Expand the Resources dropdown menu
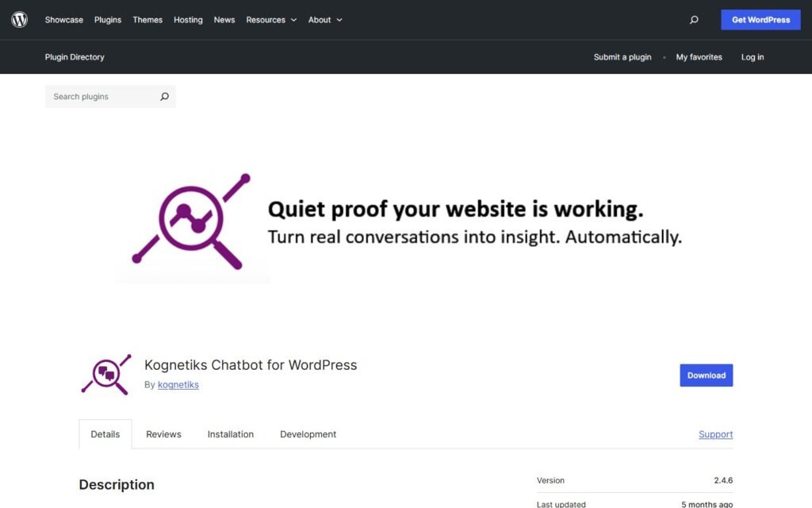Screen dimensions: 812x508 tap(271, 20)
